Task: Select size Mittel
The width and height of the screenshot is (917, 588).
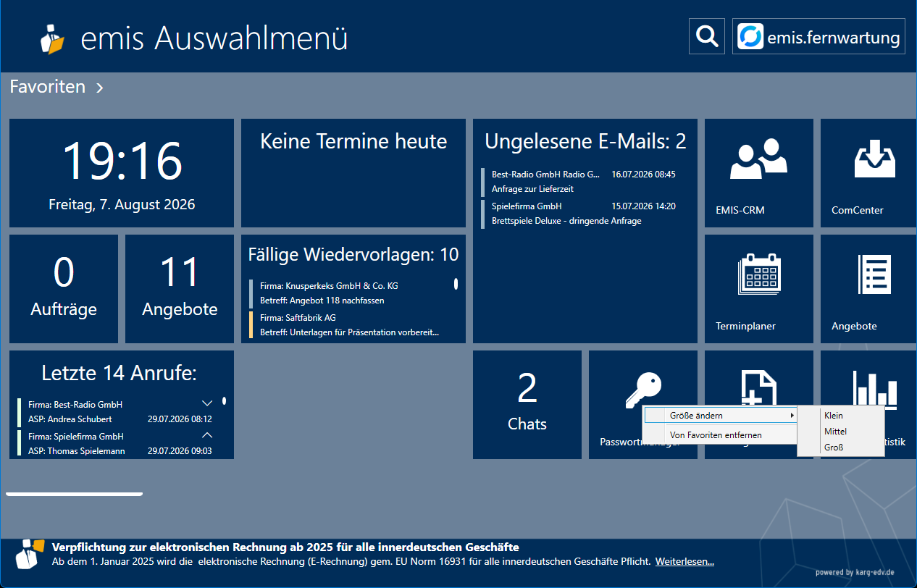Action: click(x=841, y=432)
